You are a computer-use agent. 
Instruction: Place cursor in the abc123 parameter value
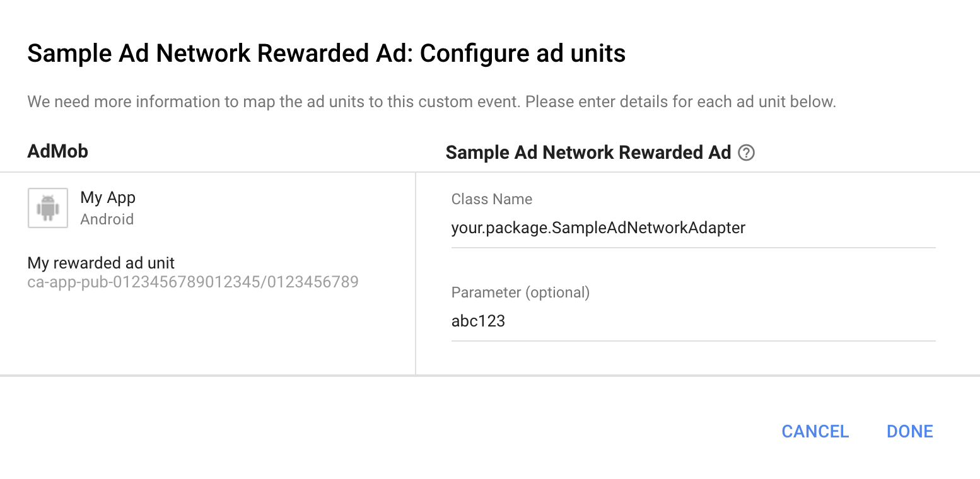pos(478,321)
